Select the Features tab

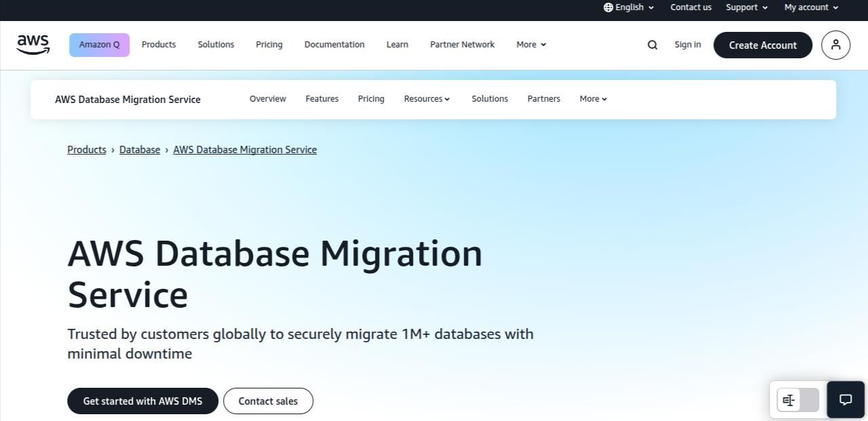(x=322, y=99)
